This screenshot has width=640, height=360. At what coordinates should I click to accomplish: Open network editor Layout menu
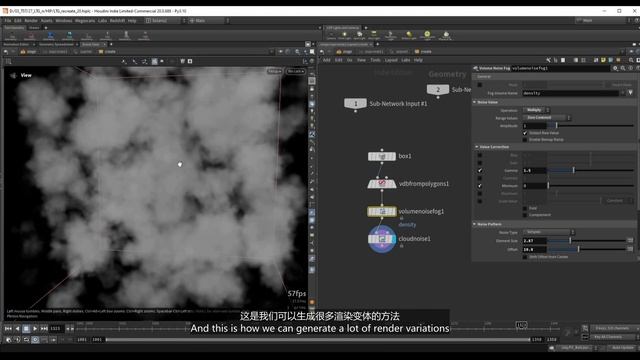tap(391, 60)
